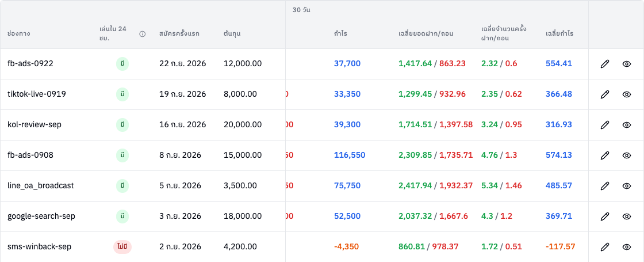Edit sms-winback-sep with the pencil icon

pos(604,247)
